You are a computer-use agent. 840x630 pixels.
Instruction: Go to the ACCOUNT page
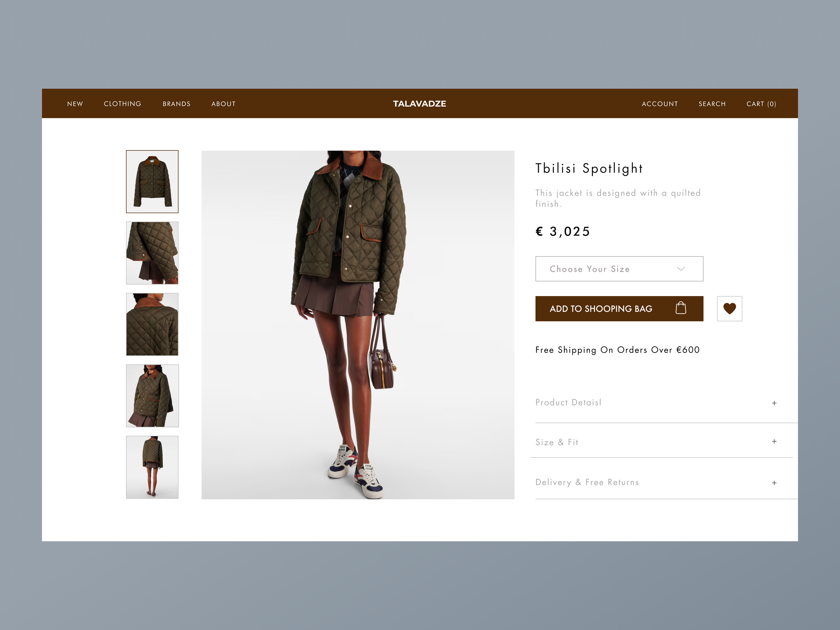point(660,104)
